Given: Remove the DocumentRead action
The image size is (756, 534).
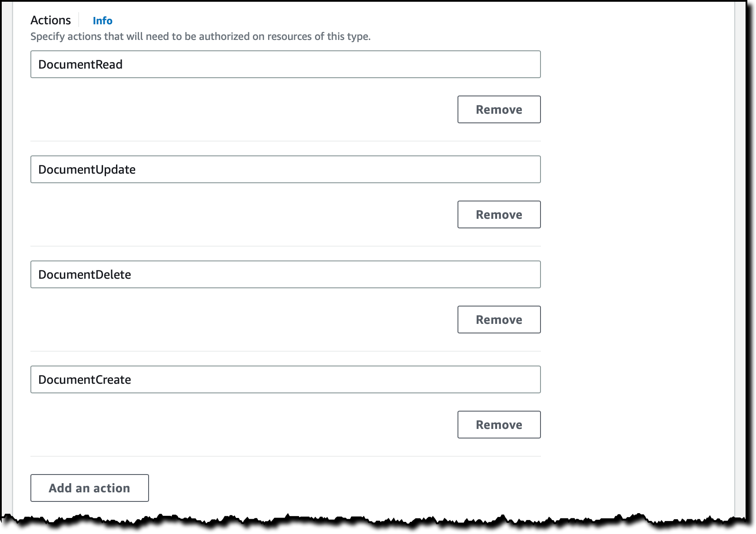Looking at the screenshot, I should (x=499, y=109).
